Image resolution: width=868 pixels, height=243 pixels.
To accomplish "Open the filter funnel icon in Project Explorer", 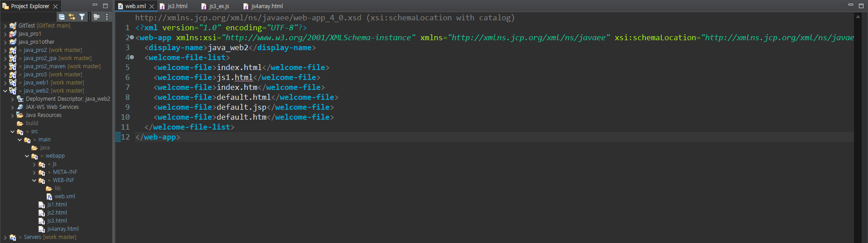I will (82, 17).
